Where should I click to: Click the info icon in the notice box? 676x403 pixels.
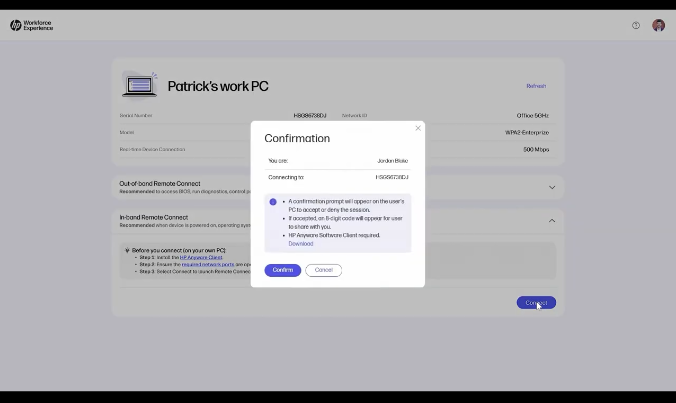273,202
